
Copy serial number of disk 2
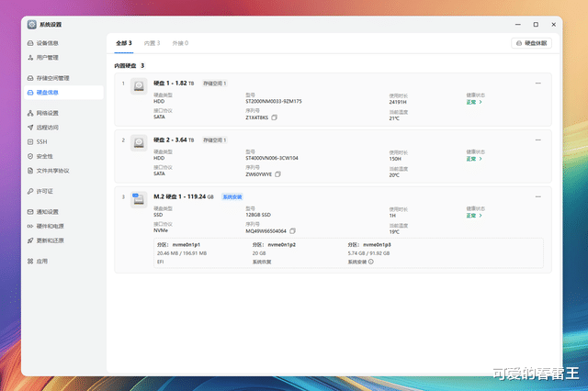277,174
